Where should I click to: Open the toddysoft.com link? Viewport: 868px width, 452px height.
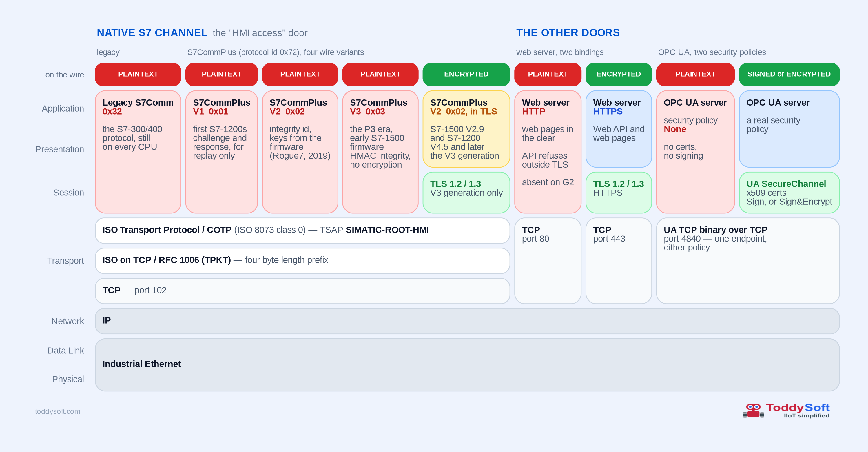pos(58,411)
